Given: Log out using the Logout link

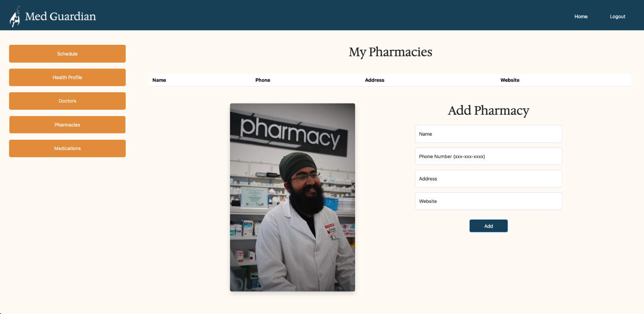Looking at the screenshot, I should pos(618,17).
